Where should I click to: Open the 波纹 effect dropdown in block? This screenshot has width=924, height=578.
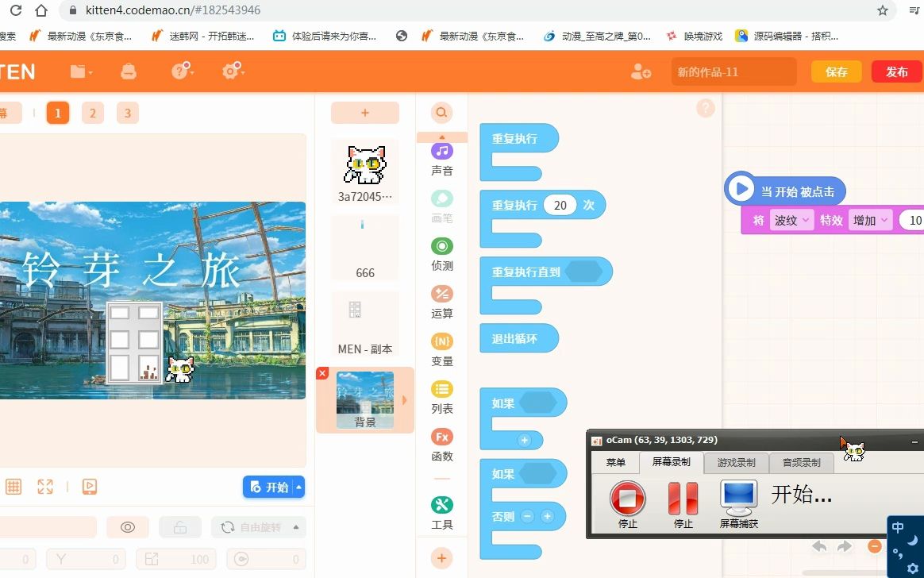[x=790, y=220]
